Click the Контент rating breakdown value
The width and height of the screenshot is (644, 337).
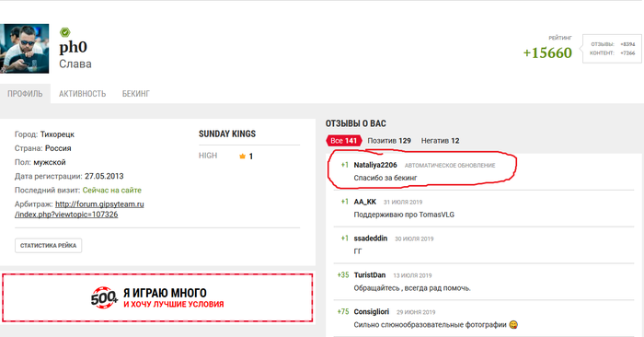click(x=627, y=53)
